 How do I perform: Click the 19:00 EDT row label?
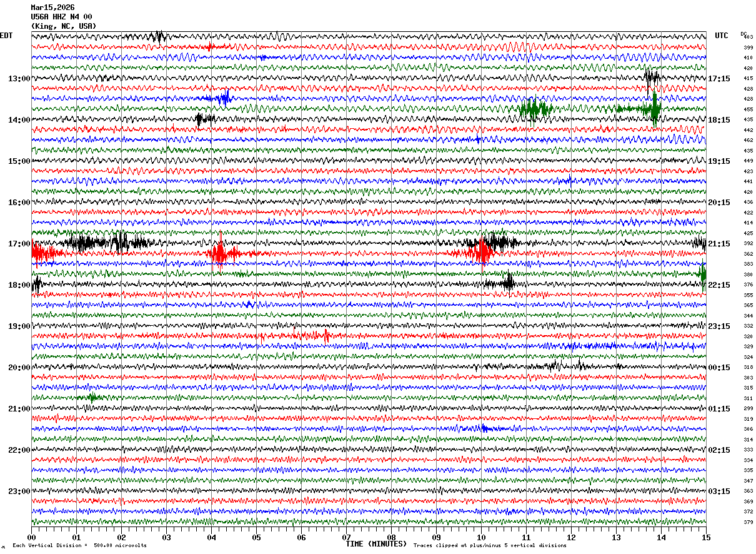coord(19,326)
